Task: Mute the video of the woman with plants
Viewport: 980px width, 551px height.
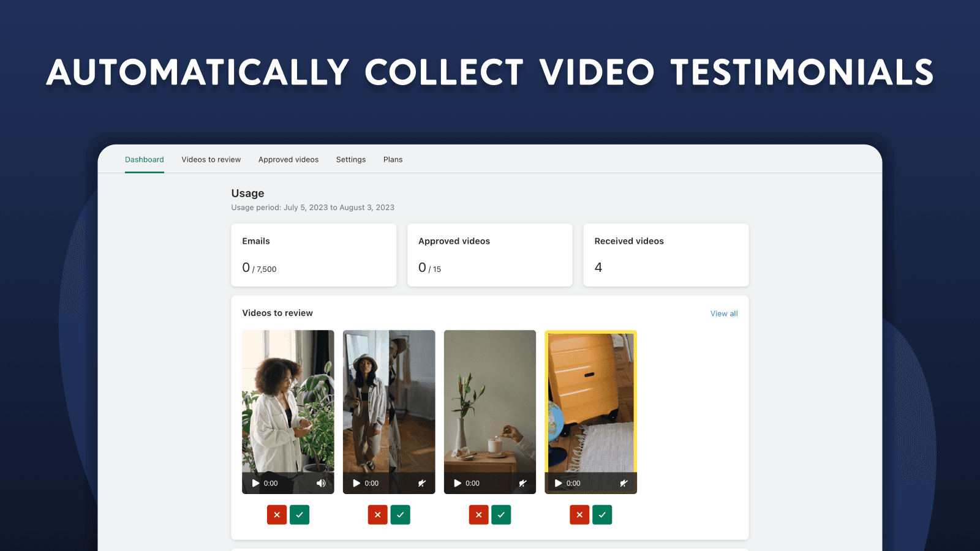Action: pyautogui.click(x=321, y=483)
